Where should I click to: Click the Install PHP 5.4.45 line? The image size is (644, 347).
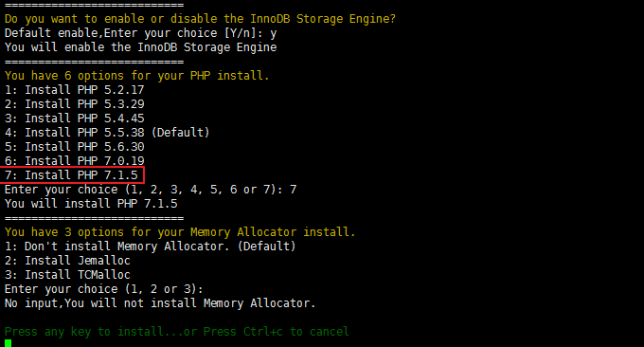click(x=74, y=119)
